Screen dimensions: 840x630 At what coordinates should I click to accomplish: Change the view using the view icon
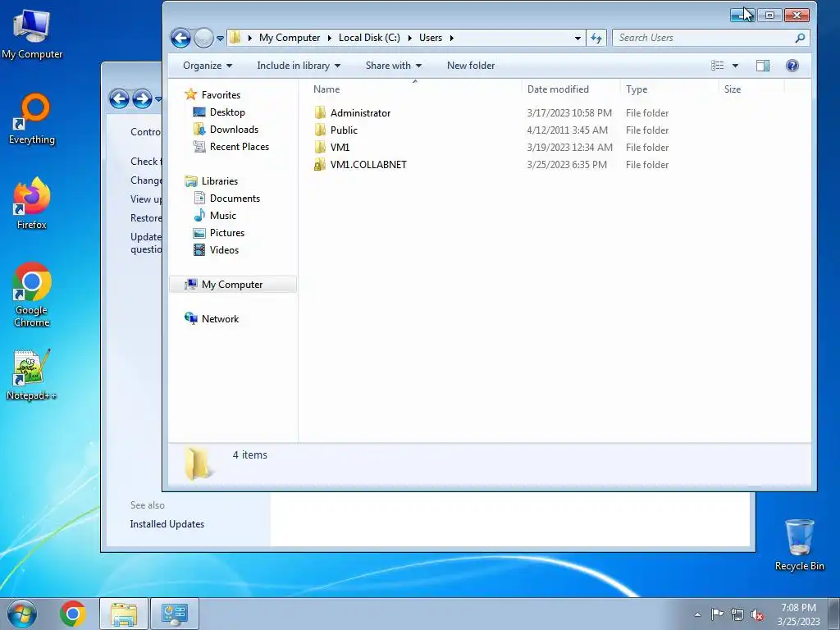point(717,66)
